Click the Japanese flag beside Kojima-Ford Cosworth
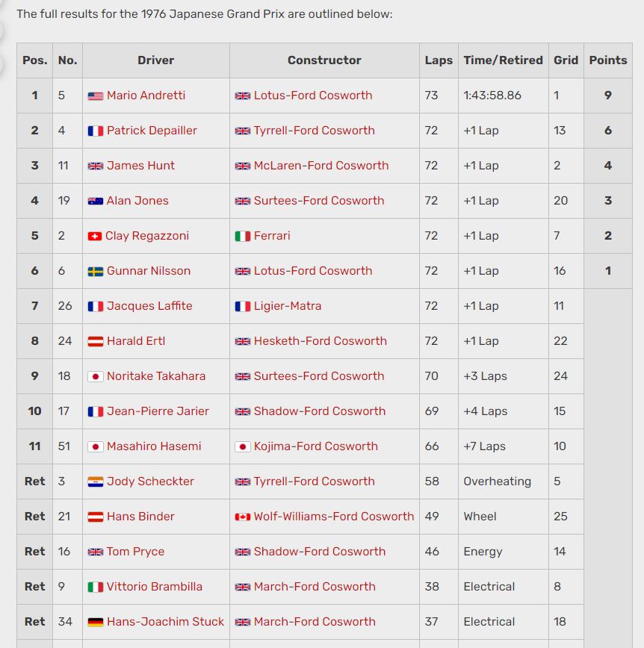The height and width of the screenshot is (648, 644). click(x=242, y=447)
